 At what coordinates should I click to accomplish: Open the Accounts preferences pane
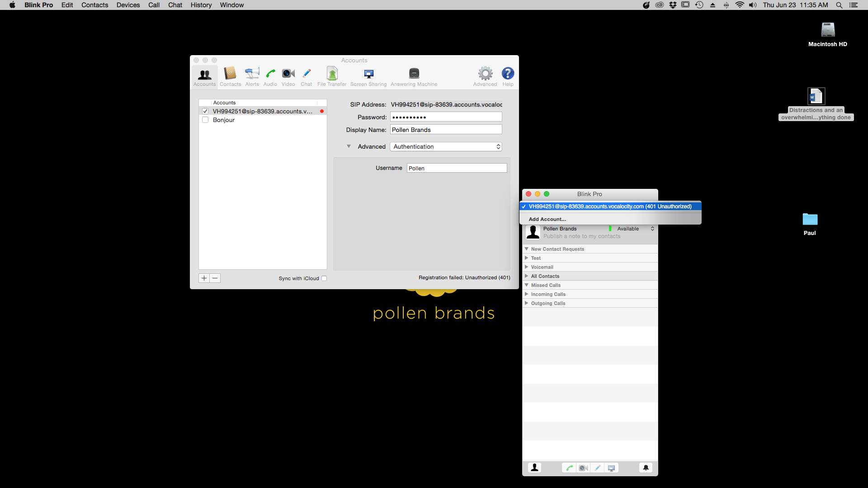coord(204,76)
